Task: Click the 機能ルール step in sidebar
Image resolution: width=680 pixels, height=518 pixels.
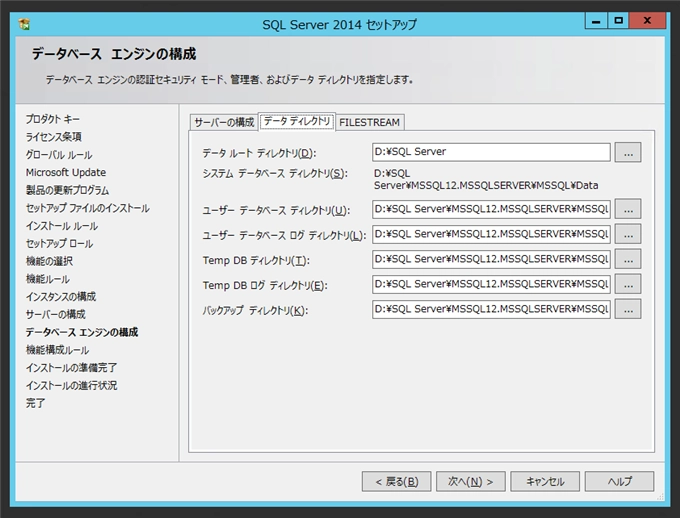Action: 47,279
